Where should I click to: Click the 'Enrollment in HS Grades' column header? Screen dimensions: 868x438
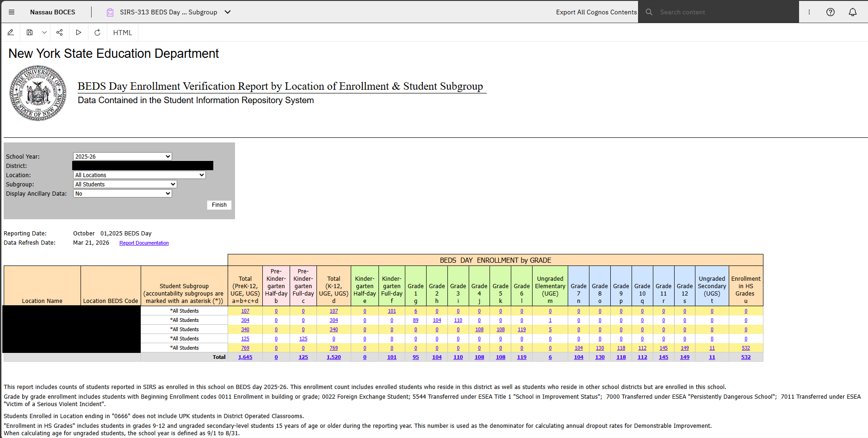coord(746,286)
